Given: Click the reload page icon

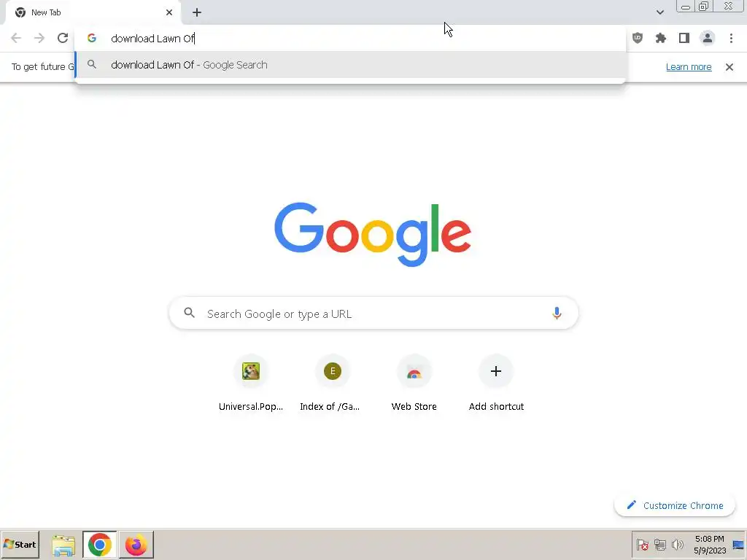Looking at the screenshot, I should click(x=63, y=38).
